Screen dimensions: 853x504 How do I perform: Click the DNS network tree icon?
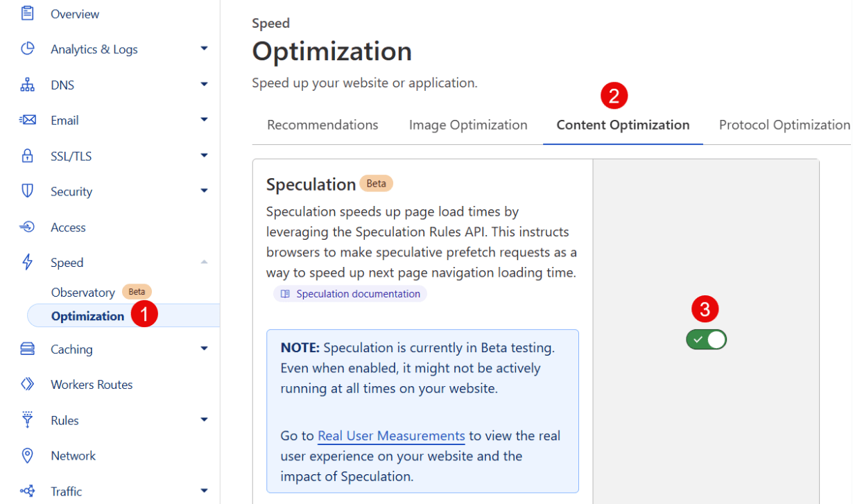click(x=28, y=85)
